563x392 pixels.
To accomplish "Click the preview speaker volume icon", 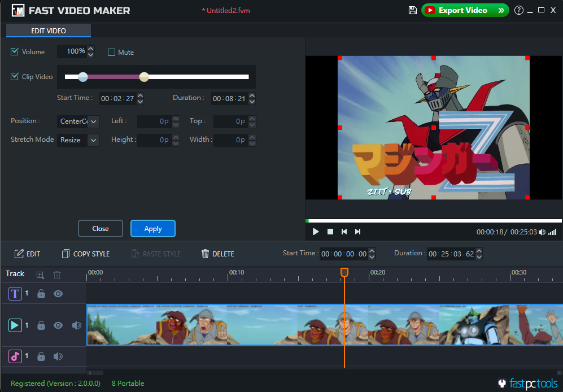I will tap(542, 232).
